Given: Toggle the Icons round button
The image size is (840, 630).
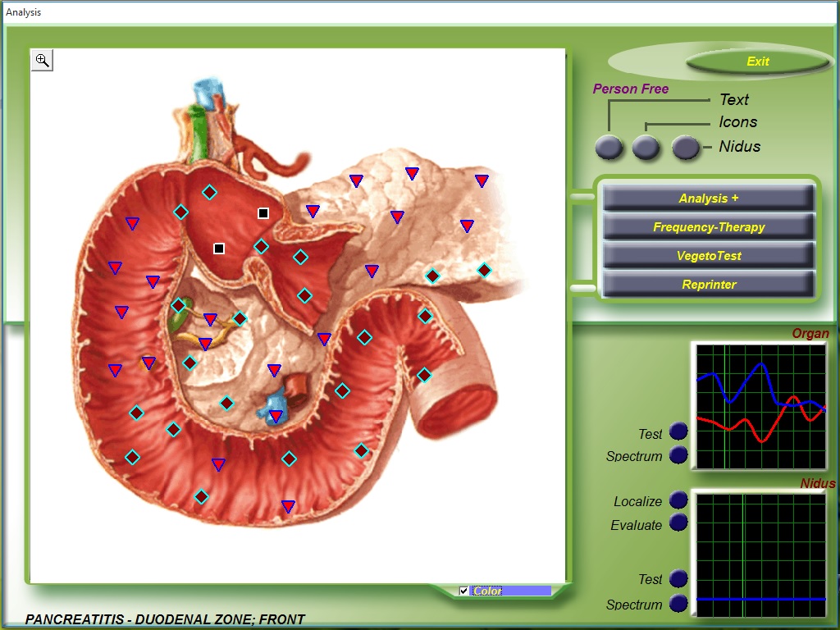Looking at the screenshot, I should 646,147.
